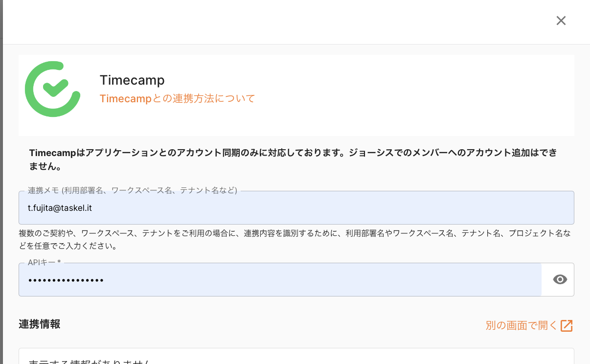Click empty area of the dialog header bar
The height and width of the screenshot is (364, 590).
click(294, 22)
